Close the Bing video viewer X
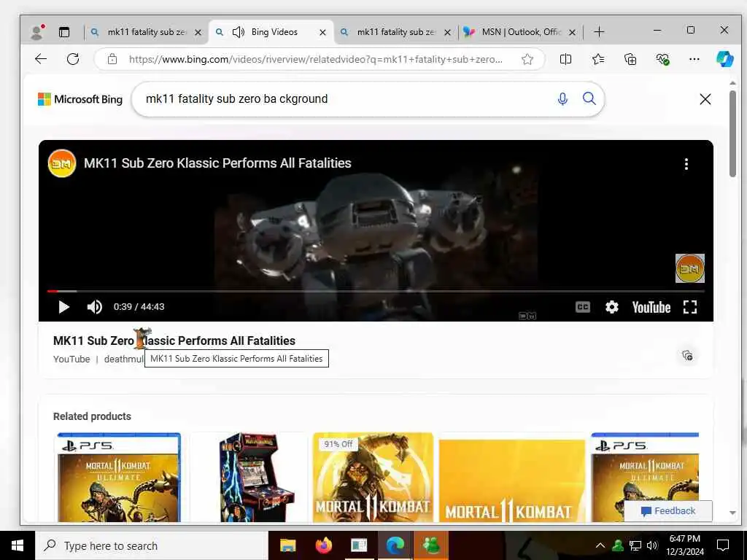Viewport: 747px width, 560px height. point(705,99)
